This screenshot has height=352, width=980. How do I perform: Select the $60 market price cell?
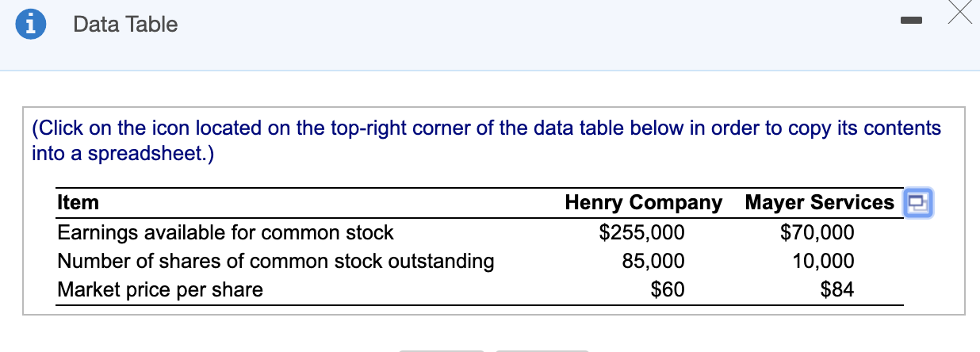tap(667, 289)
